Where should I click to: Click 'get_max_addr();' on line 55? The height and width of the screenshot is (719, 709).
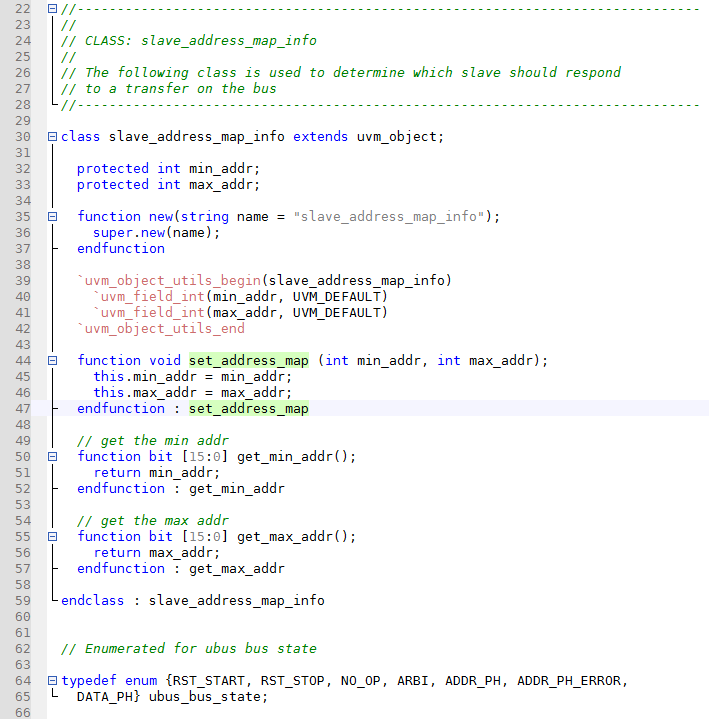(x=296, y=536)
